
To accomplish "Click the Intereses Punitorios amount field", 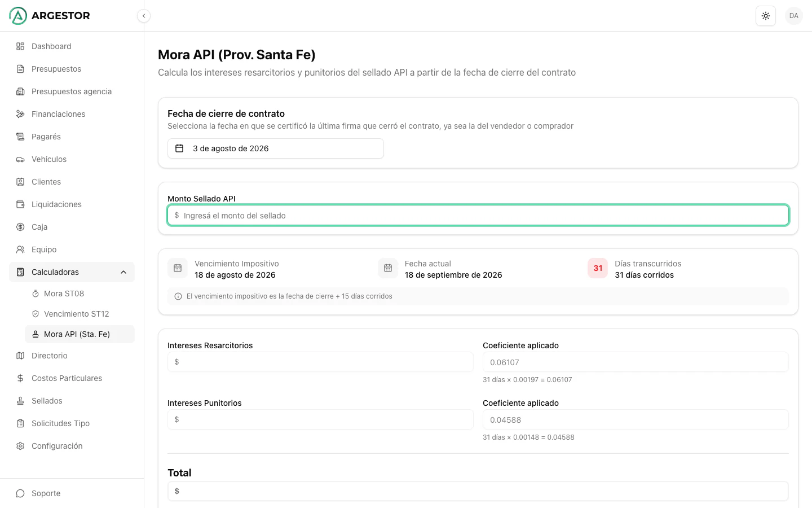I will [x=320, y=419].
